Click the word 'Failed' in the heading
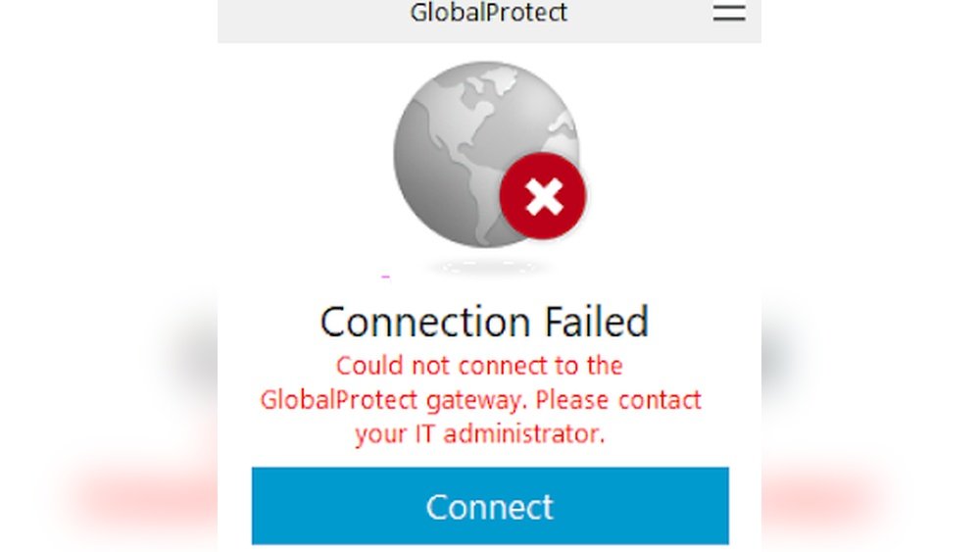The width and height of the screenshot is (980, 552). (x=597, y=322)
